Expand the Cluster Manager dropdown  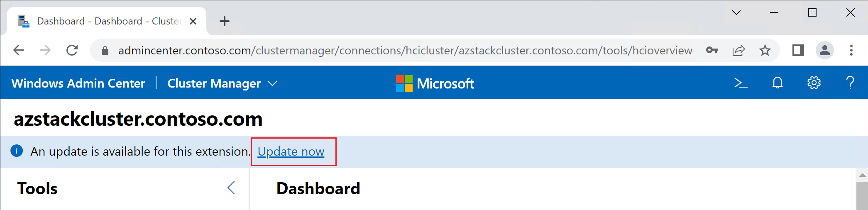[222, 83]
